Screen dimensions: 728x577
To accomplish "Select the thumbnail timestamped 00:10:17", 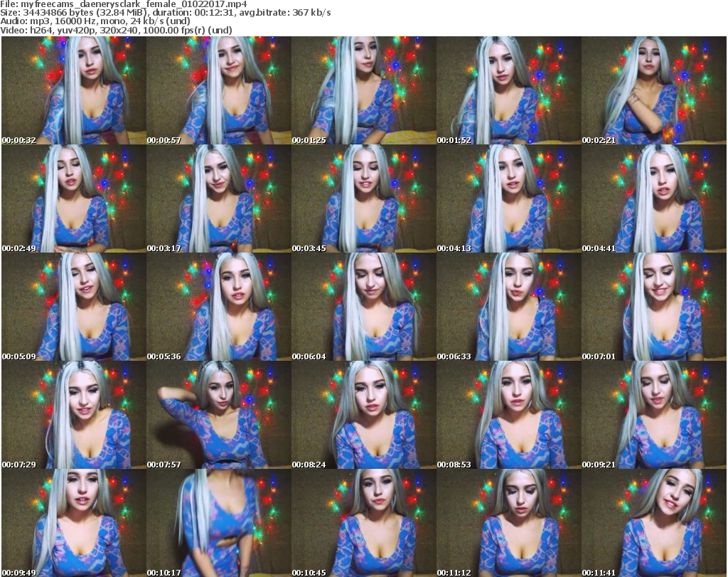I will coord(219,523).
